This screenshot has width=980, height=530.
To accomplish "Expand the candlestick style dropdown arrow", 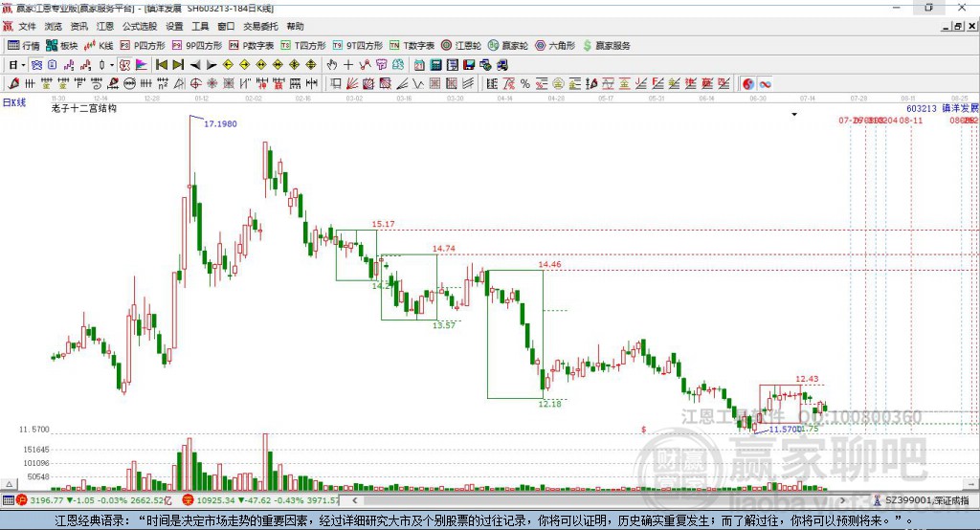I will click(112, 65).
